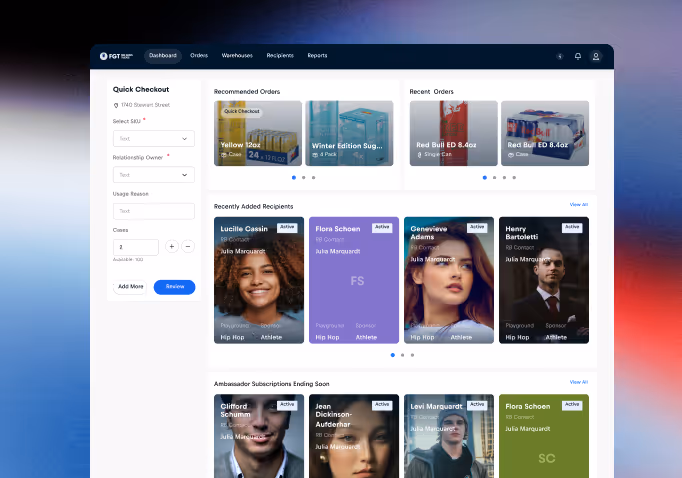This screenshot has width=682, height=478.
Task: Open View All for Recently Added Recipients
Action: pos(578,204)
